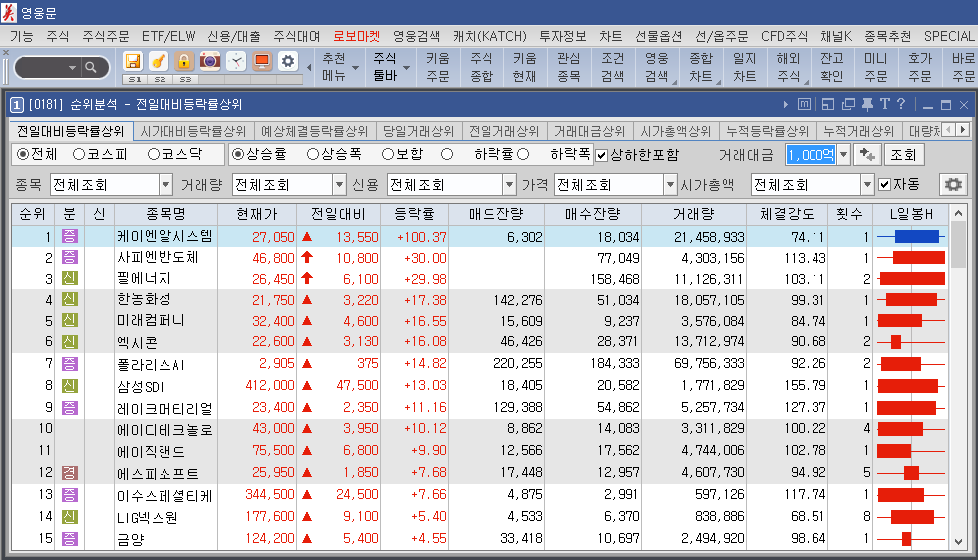Click the 조건검색 toolbar button
Image resolution: width=978 pixels, height=560 pixels.
(612, 67)
